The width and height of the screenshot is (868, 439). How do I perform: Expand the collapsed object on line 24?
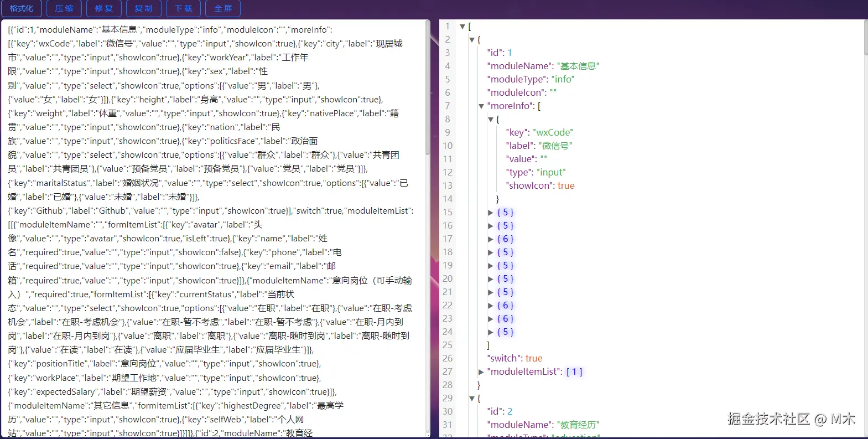click(x=491, y=332)
